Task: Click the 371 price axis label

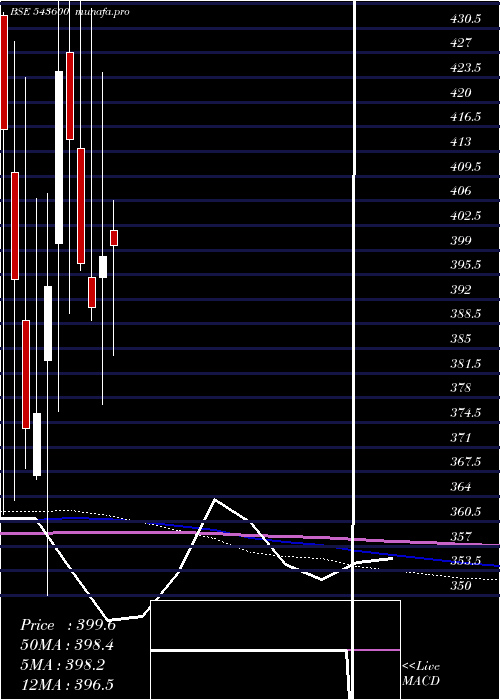Action: (x=460, y=438)
